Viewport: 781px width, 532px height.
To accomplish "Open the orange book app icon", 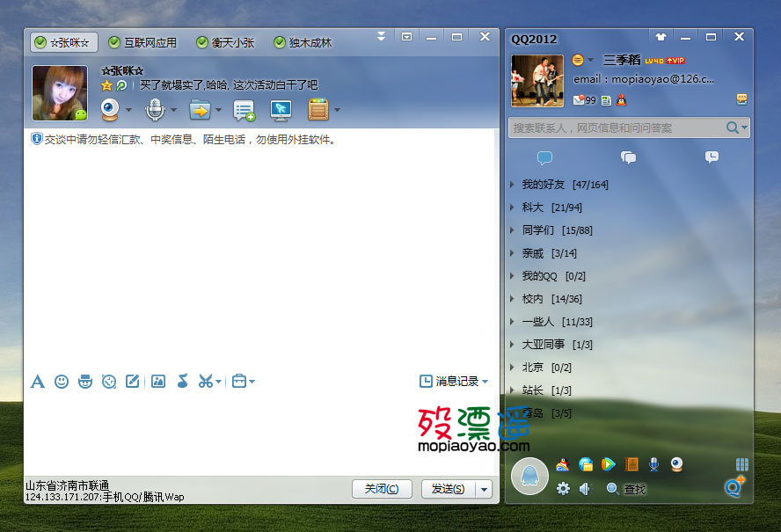I will coord(631,464).
